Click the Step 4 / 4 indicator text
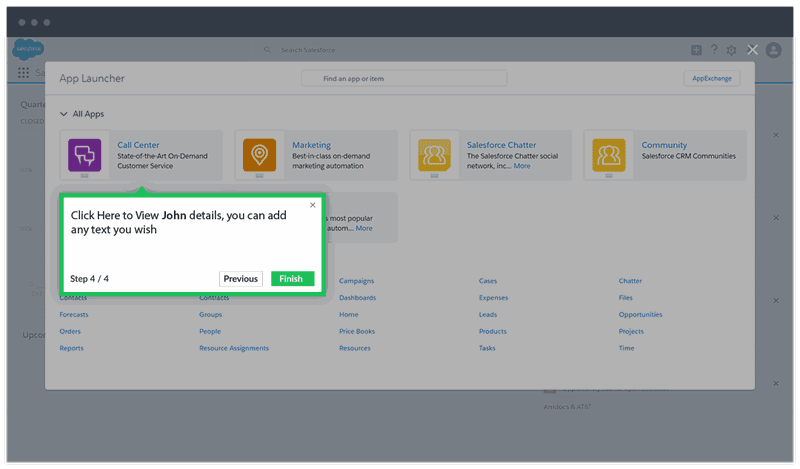The width and height of the screenshot is (800, 469). [x=89, y=279]
